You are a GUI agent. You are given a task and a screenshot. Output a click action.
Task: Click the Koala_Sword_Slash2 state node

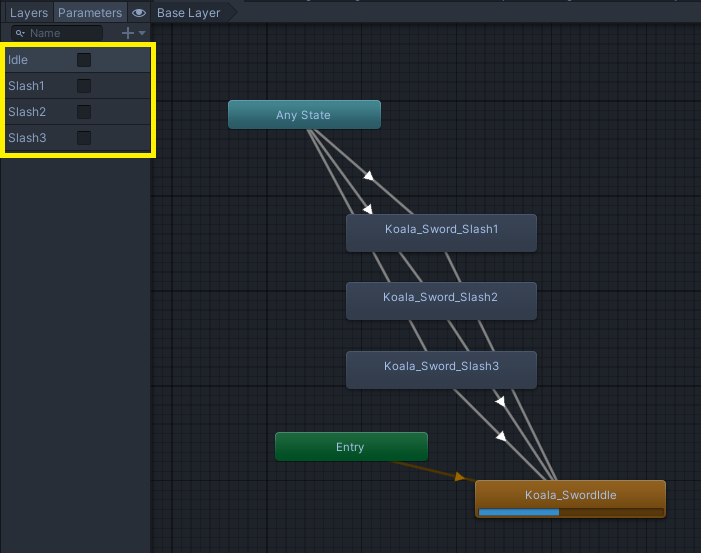pyautogui.click(x=441, y=299)
